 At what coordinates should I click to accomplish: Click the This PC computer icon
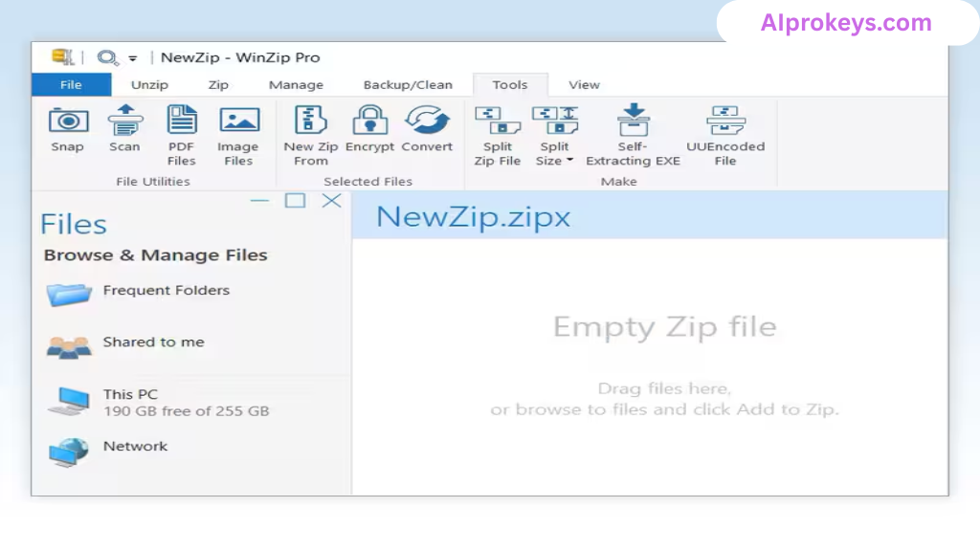click(69, 401)
